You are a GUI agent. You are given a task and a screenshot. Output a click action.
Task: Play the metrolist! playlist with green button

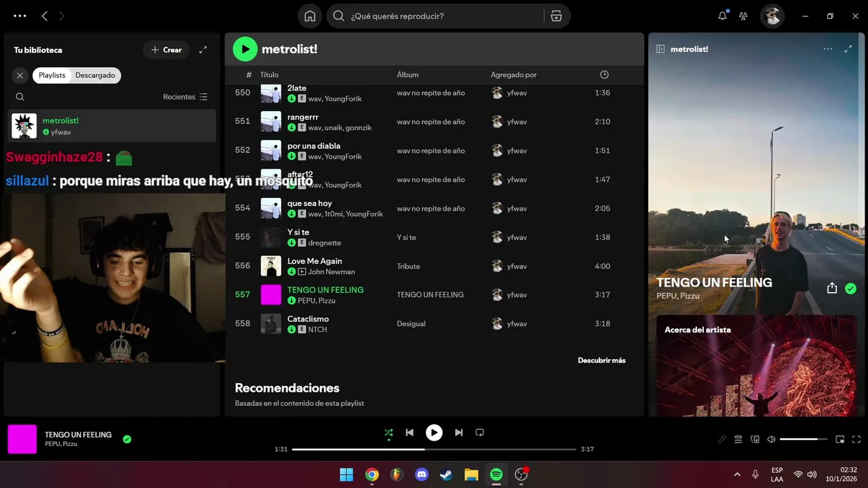coord(245,49)
